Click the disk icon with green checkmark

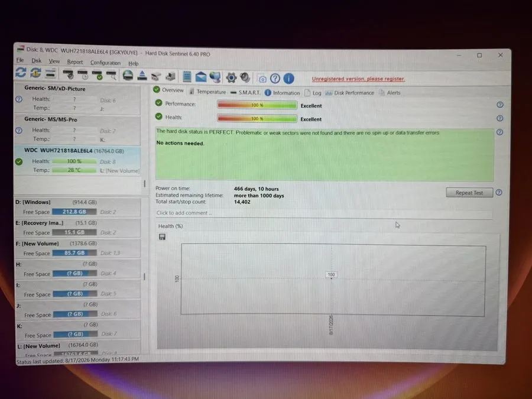[x=97, y=75]
